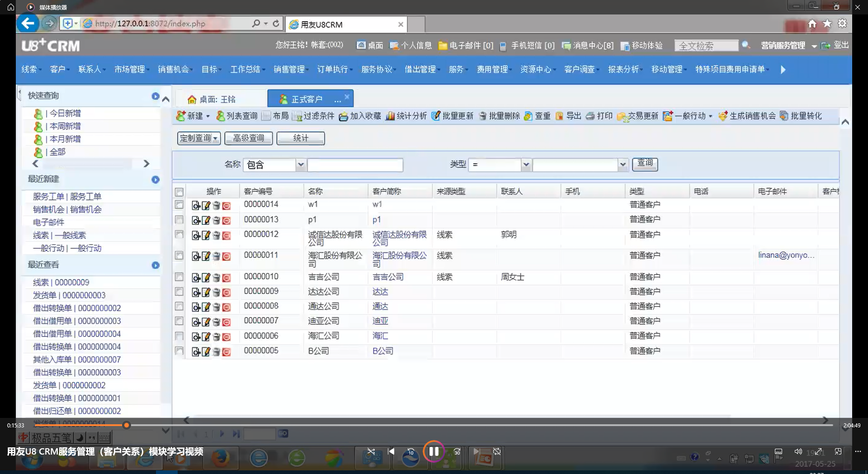Check the box for customer 00000014
Image resolution: width=868 pixels, height=474 pixels.
[x=179, y=204]
